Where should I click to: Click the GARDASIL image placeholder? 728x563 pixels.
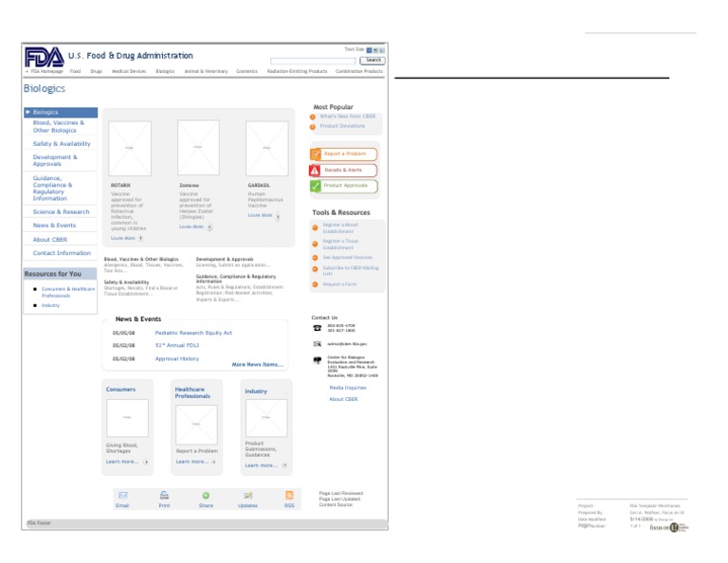pyautogui.click(x=267, y=149)
